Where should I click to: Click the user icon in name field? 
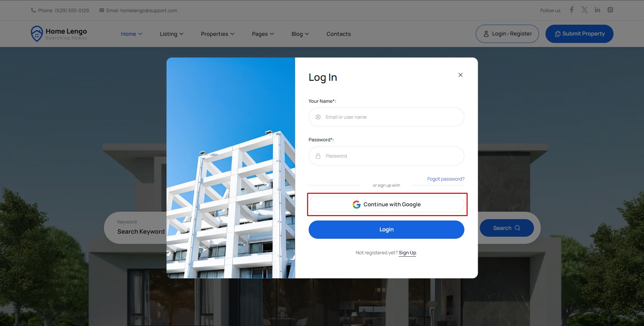(318, 117)
